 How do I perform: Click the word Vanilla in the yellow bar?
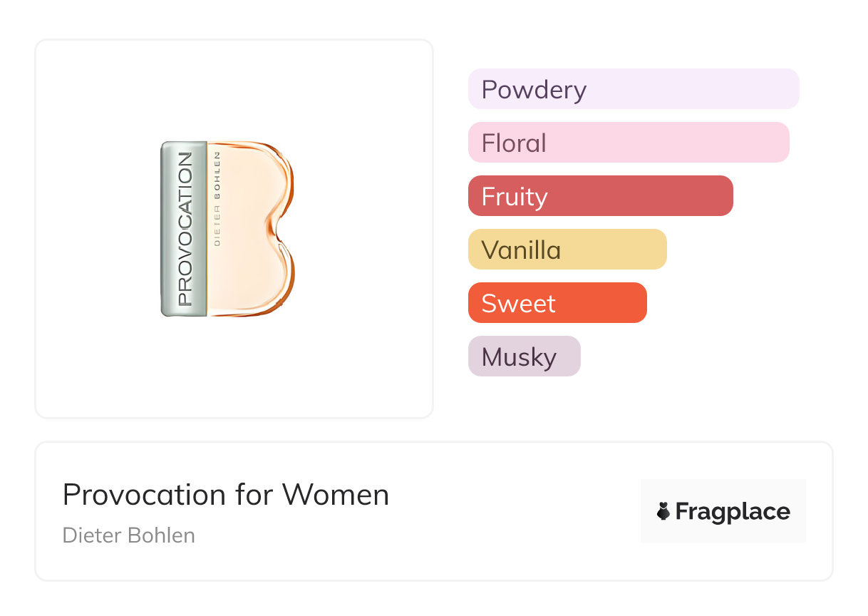click(521, 250)
